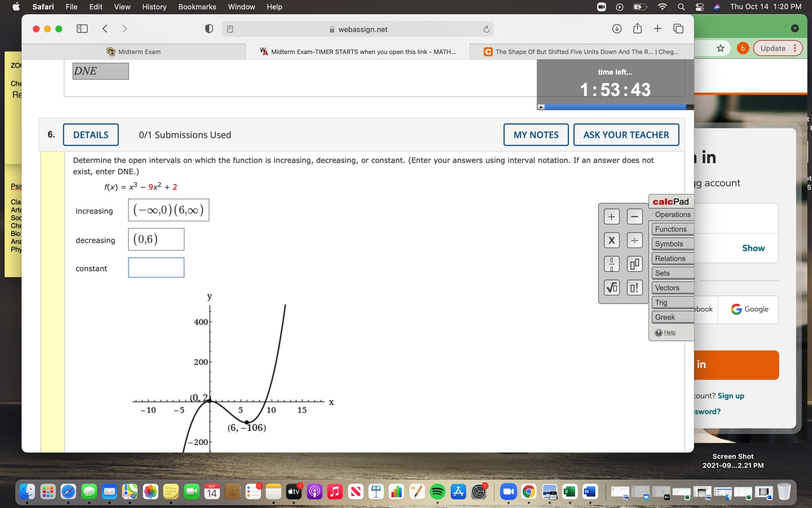Screen dimensions: 812x508
Task: Launch Microsoft Excel from the Dock
Action: (x=570, y=492)
